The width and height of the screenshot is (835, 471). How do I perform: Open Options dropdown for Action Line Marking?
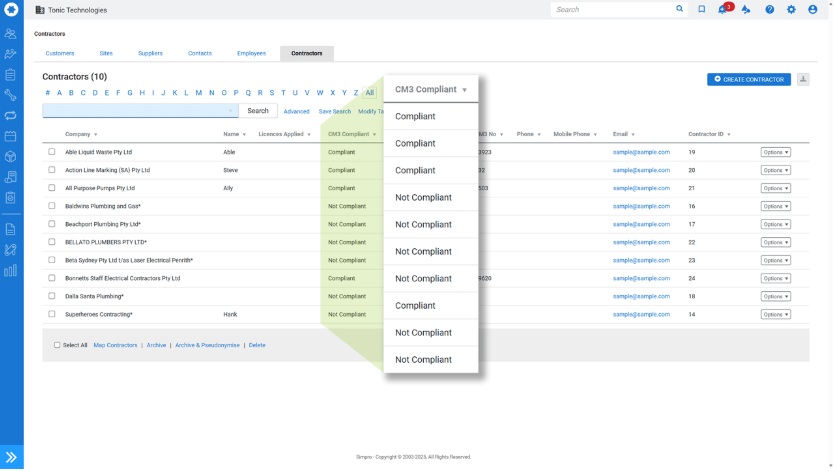pos(775,170)
